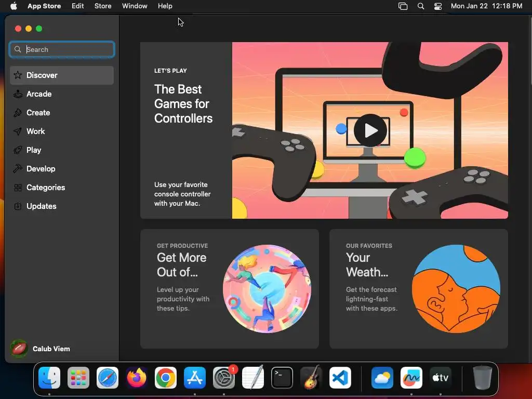
Task: Open the Apple menu
Action: (14, 6)
